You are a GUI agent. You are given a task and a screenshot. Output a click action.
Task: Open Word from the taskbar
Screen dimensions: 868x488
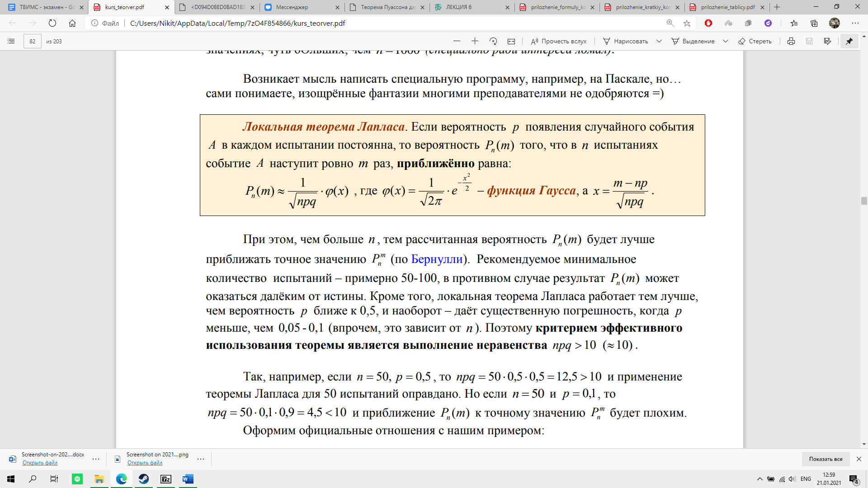[188, 479]
